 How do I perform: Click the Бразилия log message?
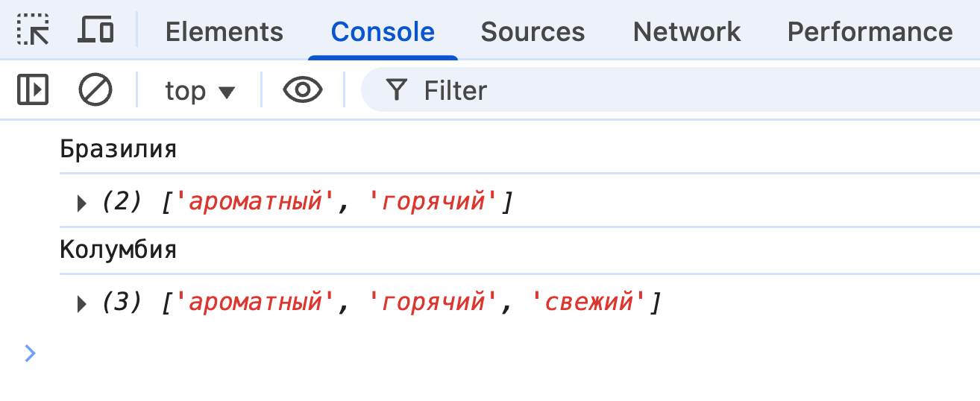click(118, 149)
